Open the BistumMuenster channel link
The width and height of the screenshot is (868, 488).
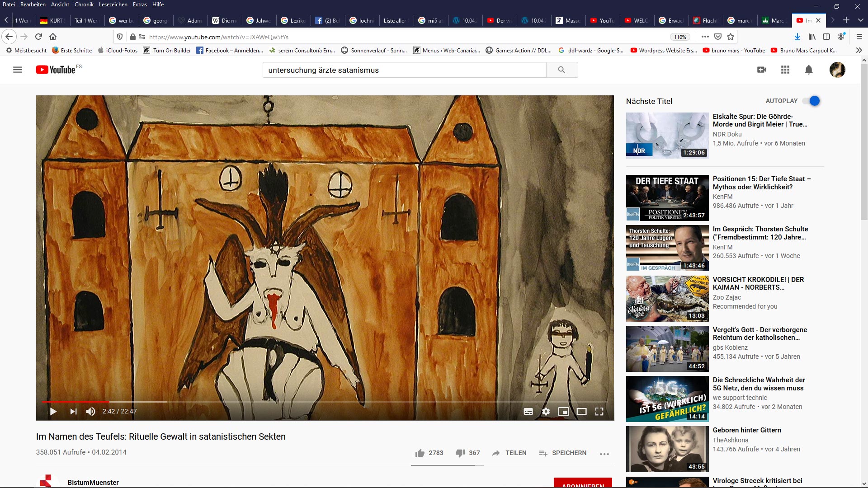point(93,482)
